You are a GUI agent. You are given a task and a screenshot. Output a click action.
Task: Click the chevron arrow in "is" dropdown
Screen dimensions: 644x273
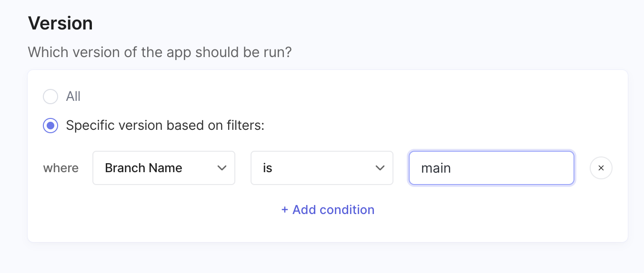(x=380, y=168)
